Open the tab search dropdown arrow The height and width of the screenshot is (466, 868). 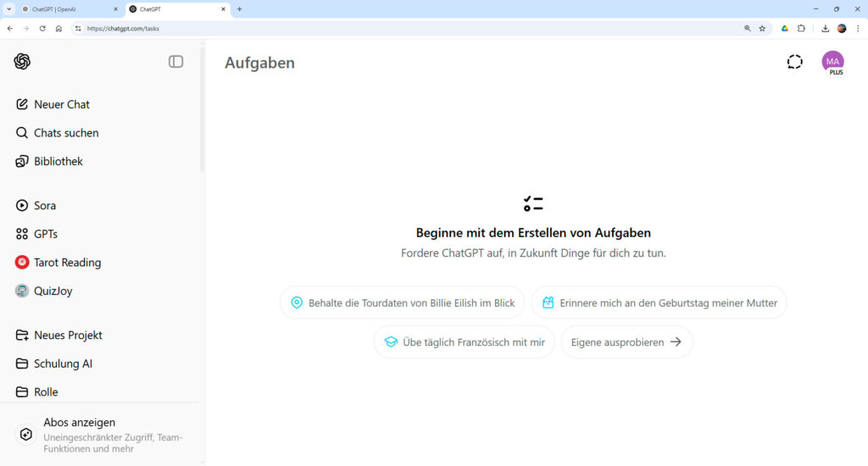tap(8, 9)
